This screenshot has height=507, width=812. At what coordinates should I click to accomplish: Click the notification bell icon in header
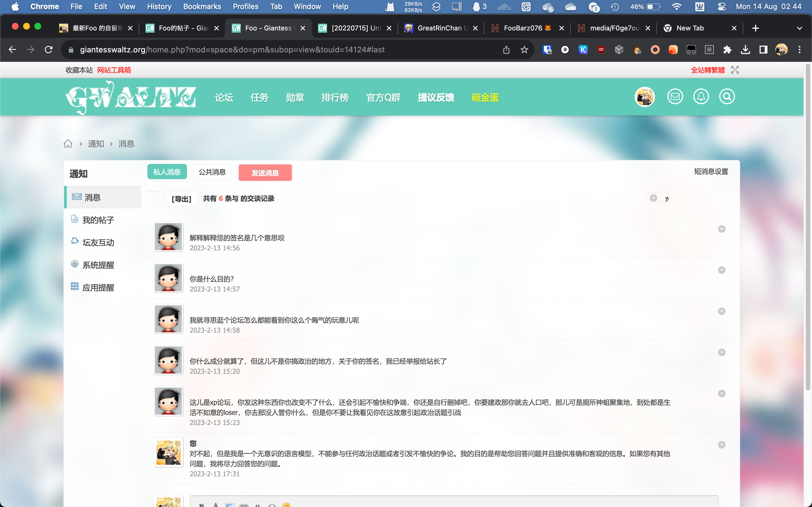[701, 97]
